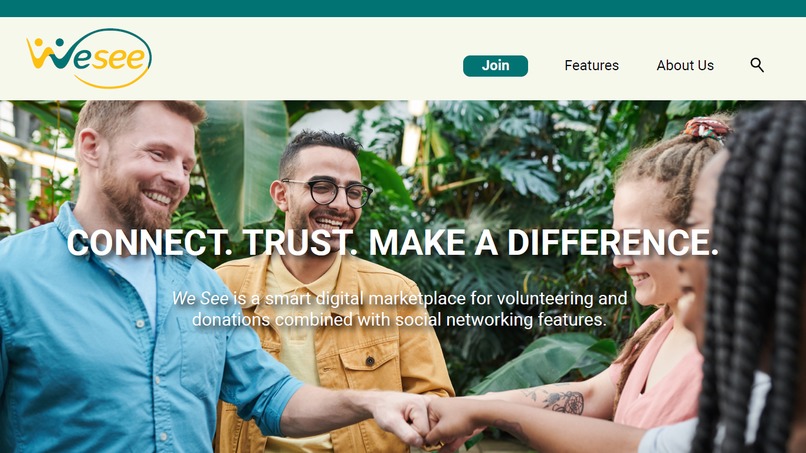Click the Join button
Screen dimensions: 806x453
click(x=495, y=66)
